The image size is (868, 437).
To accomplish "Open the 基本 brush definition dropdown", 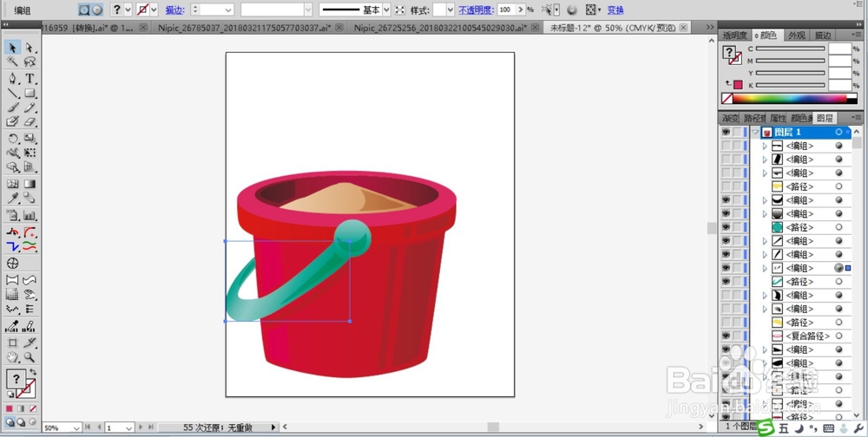I will point(386,10).
